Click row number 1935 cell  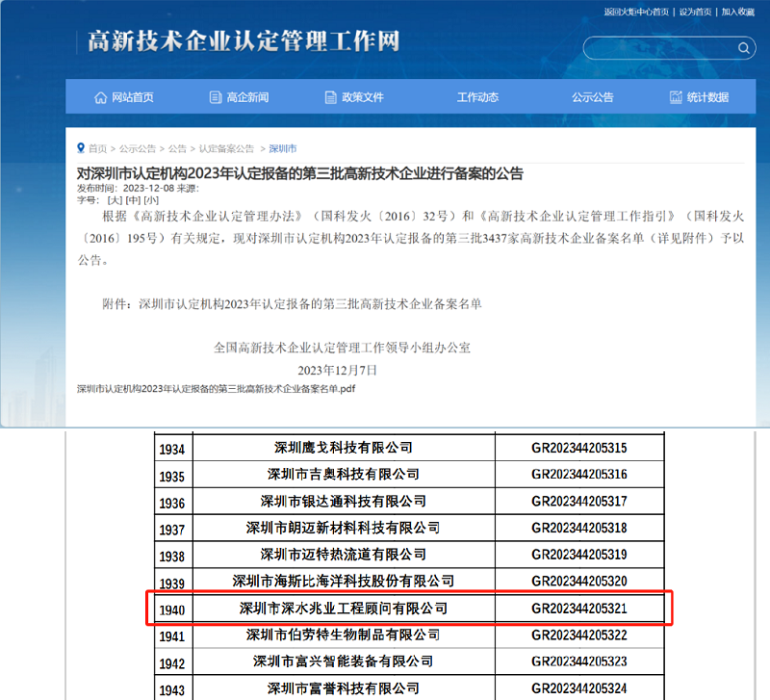[173, 476]
